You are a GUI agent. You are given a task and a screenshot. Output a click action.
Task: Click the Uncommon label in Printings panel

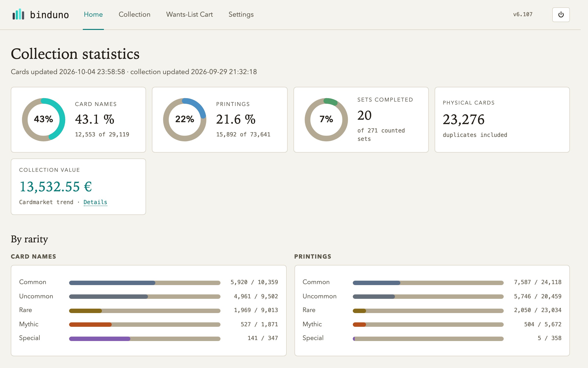click(319, 296)
